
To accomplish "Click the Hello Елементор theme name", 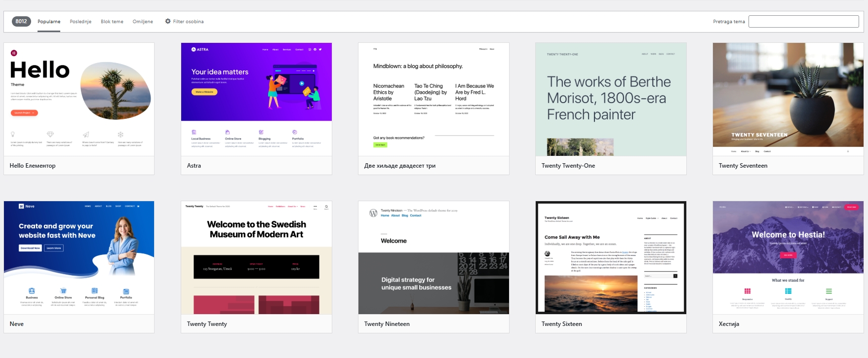I will [x=33, y=166].
